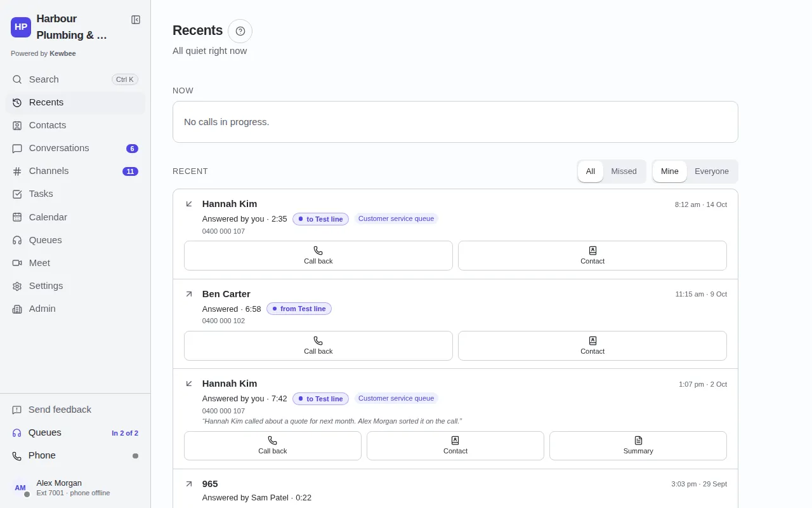The height and width of the screenshot is (508, 812).
Task: Click the Conversations unread badge 6
Action: coord(132,149)
